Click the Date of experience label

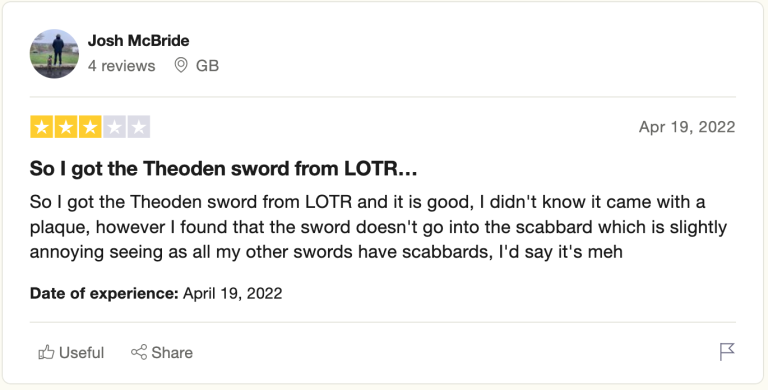pos(104,293)
